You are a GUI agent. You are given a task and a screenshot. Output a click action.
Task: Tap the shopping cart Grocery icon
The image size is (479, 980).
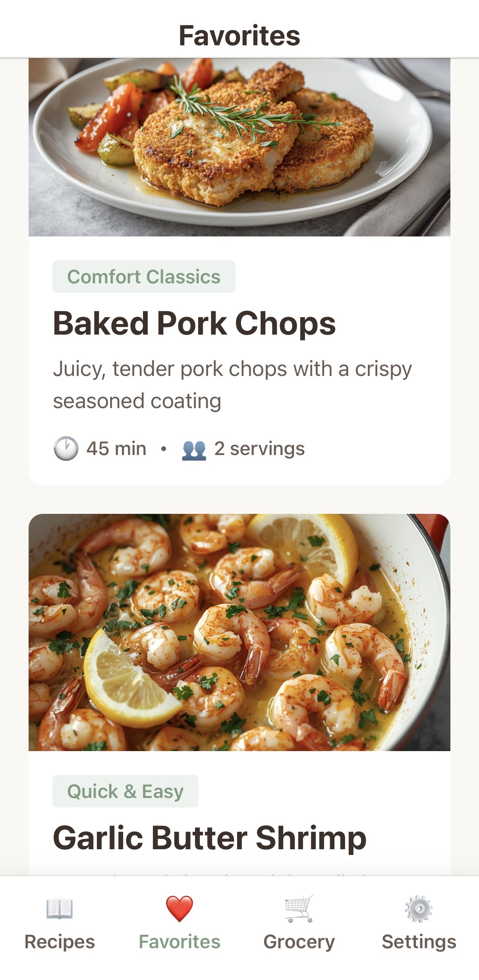(299, 908)
